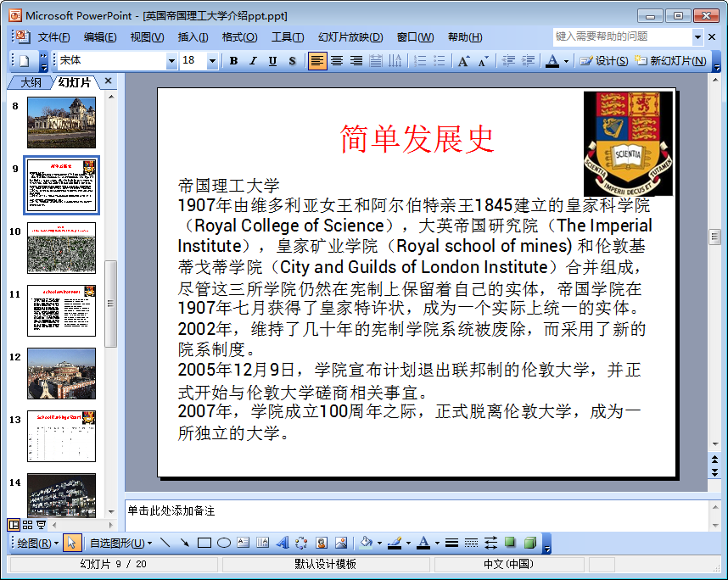Click the help question input box
The height and width of the screenshot is (580, 728).
click(x=623, y=36)
